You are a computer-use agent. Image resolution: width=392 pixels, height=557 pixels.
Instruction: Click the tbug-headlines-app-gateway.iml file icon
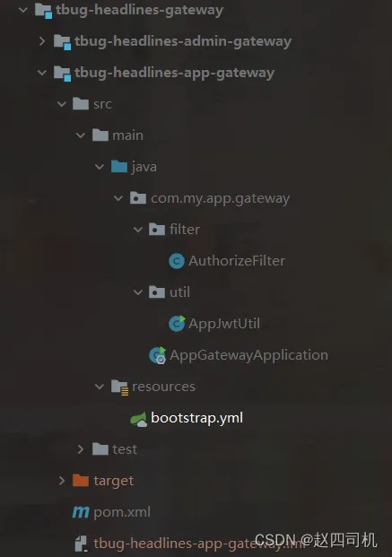tap(81, 544)
